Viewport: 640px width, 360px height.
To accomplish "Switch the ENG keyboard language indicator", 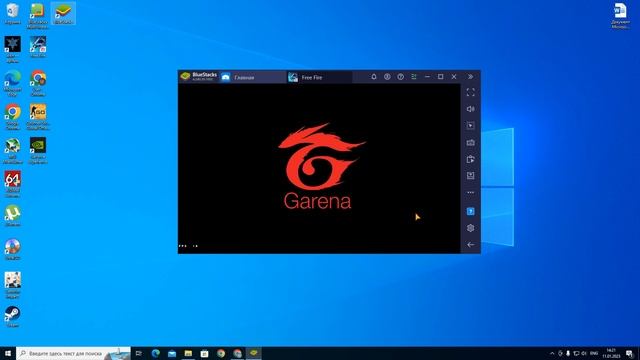I will (594, 353).
